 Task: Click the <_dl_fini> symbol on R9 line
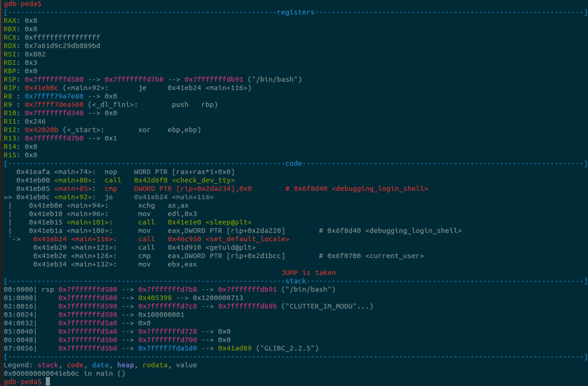(x=113, y=105)
